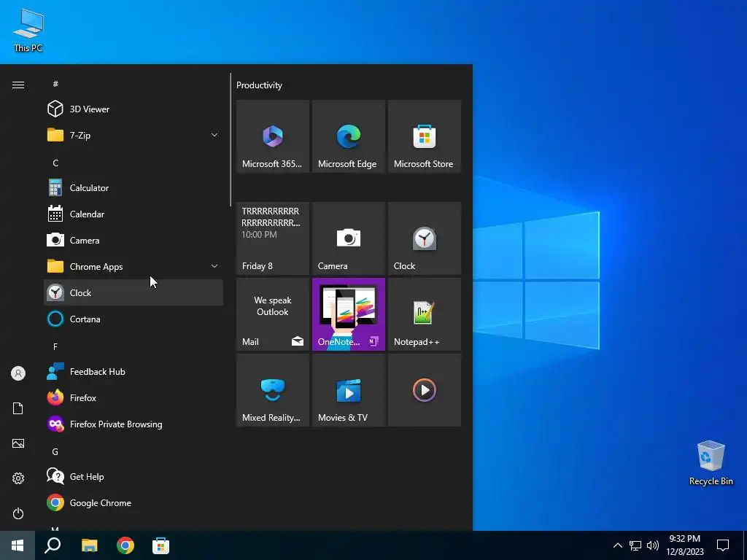
Task: Open Feedback Hub from the app list
Action: coord(133,371)
